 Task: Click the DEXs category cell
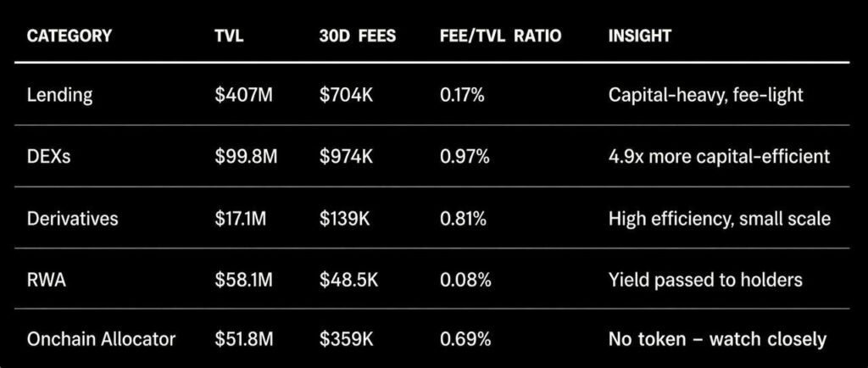(x=49, y=157)
